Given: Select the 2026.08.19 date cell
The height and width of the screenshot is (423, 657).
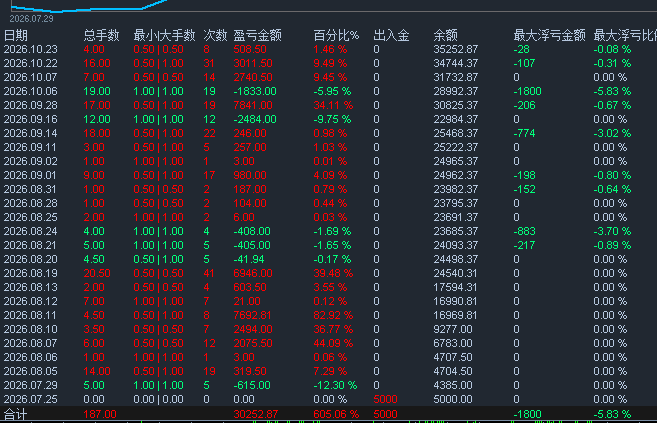Looking at the screenshot, I should (31, 273).
